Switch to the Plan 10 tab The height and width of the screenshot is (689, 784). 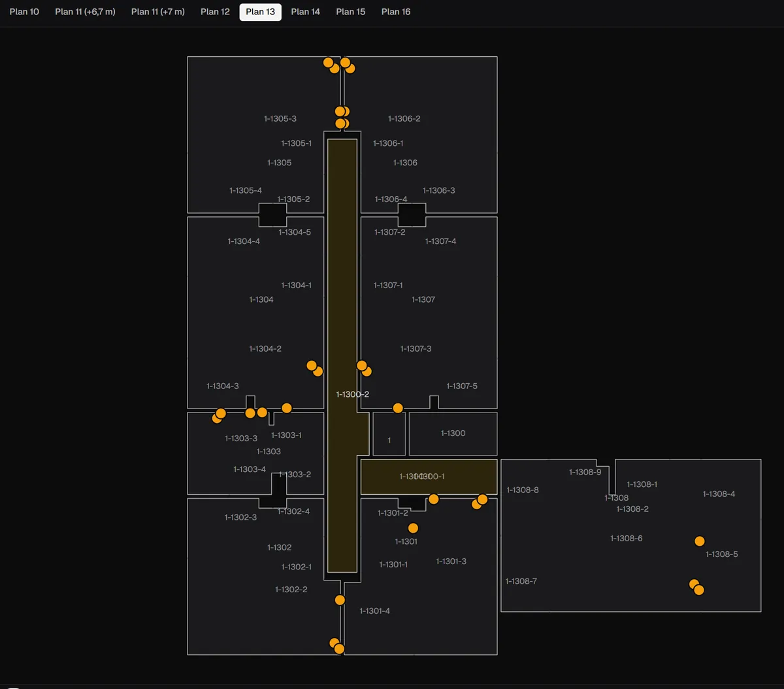point(24,12)
